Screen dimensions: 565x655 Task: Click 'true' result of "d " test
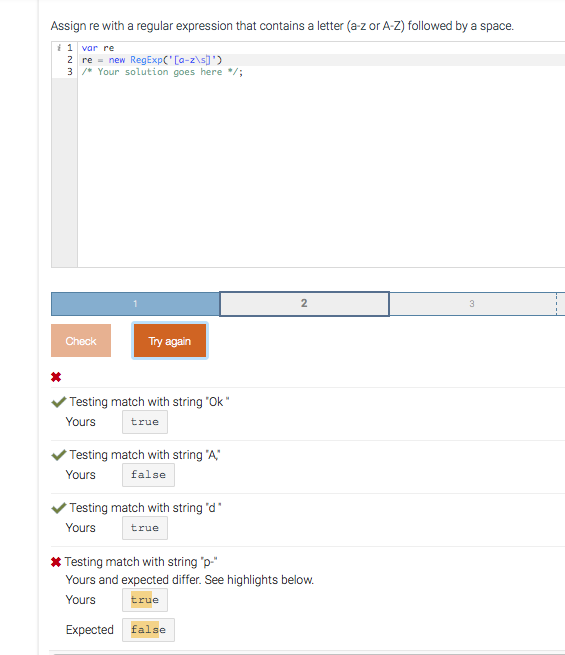pyautogui.click(x=145, y=528)
